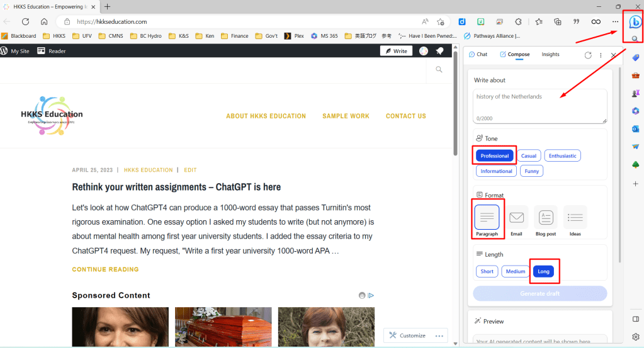Choose the Email format option
This screenshot has height=348, width=644.
516,221
